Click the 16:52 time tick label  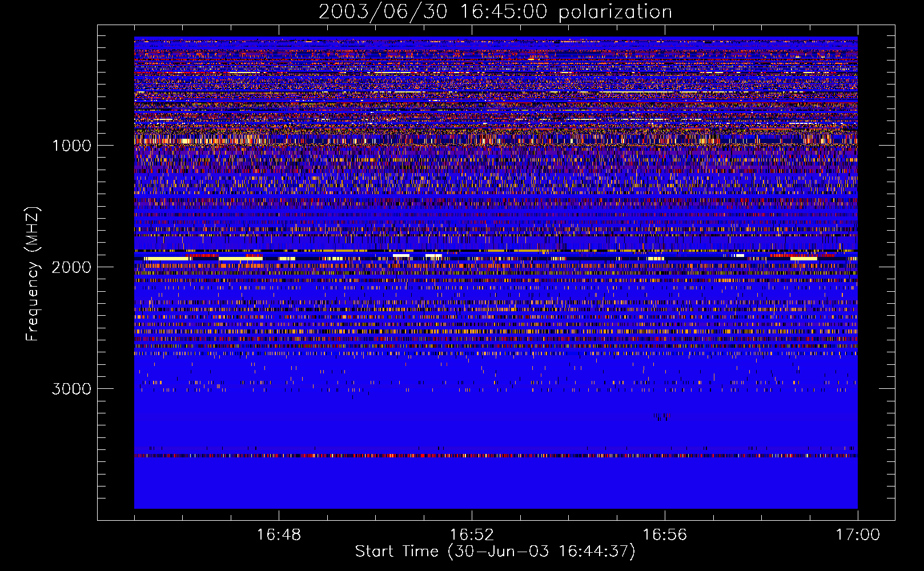tap(472, 535)
